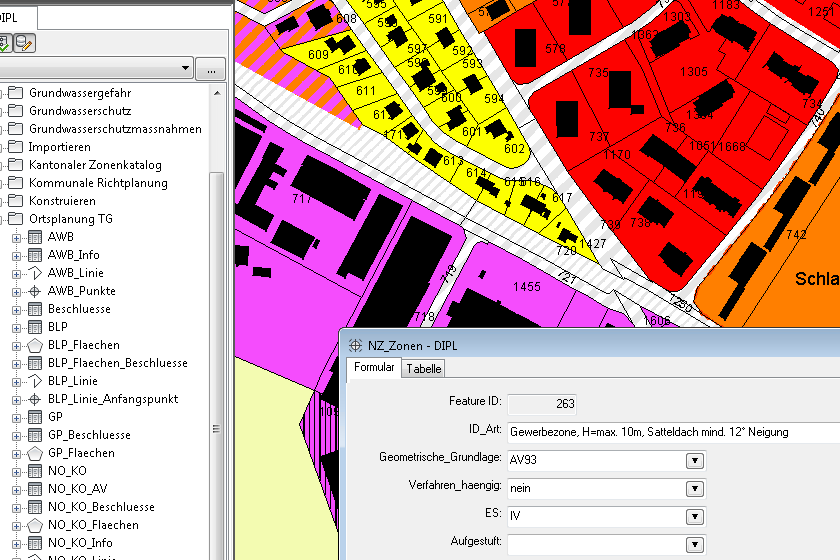840x560 pixels.
Task: Click the AWB_Linie line feature icon
Action: (x=34, y=273)
